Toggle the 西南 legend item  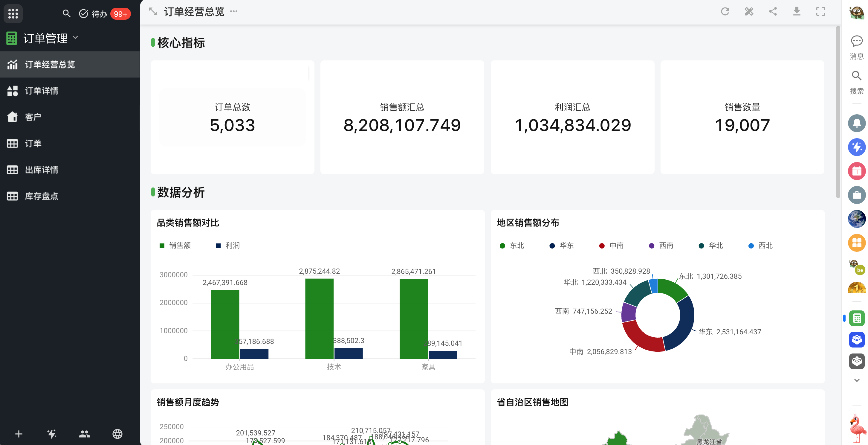click(661, 246)
